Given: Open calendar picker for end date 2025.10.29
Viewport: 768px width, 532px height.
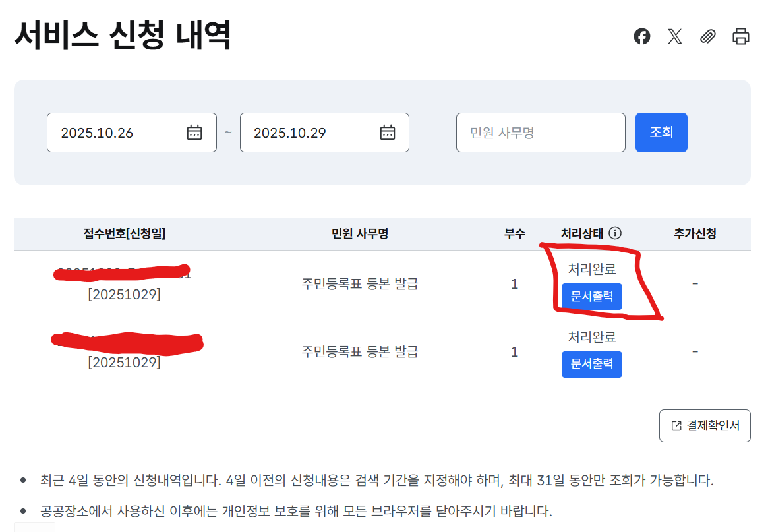Looking at the screenshot, I should (388, 133).
